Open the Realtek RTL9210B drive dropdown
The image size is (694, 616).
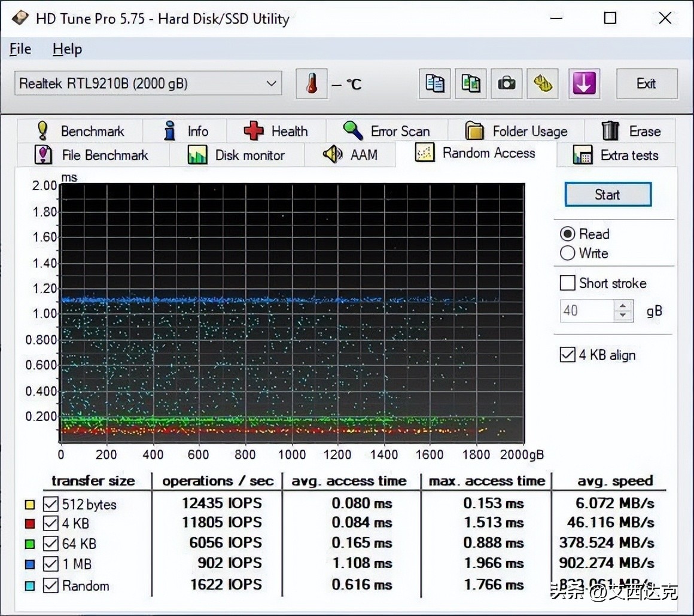click(x=270, y=84)
